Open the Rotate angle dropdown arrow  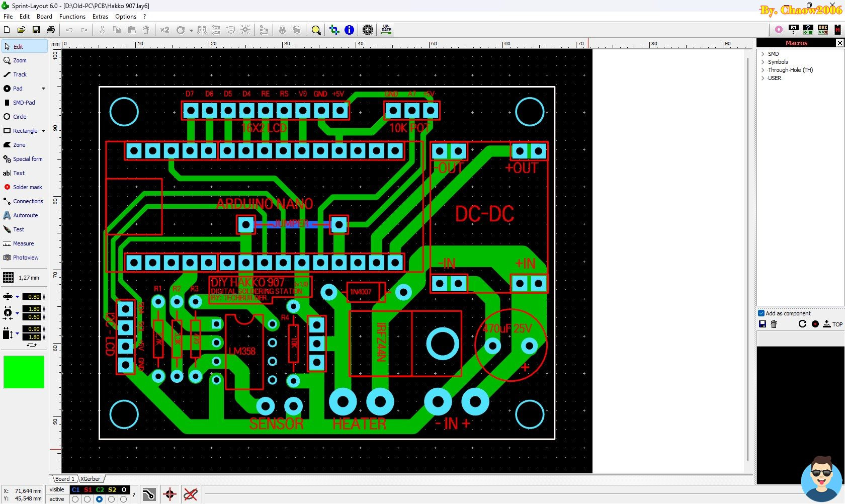[191, 30]
